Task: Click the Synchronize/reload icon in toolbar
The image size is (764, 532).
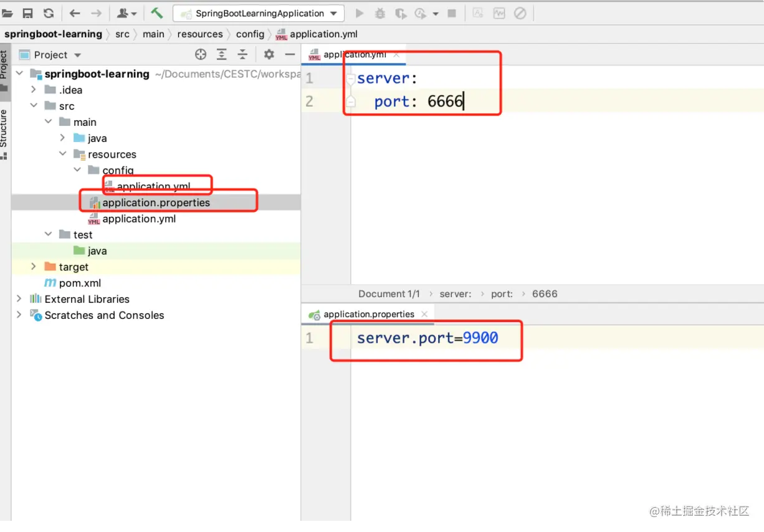Action: [49, 13]
